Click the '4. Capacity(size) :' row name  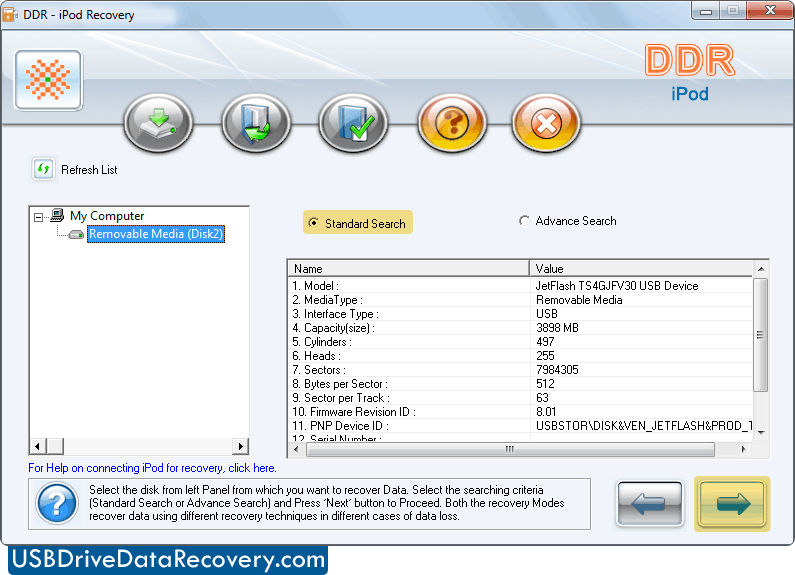334,328
